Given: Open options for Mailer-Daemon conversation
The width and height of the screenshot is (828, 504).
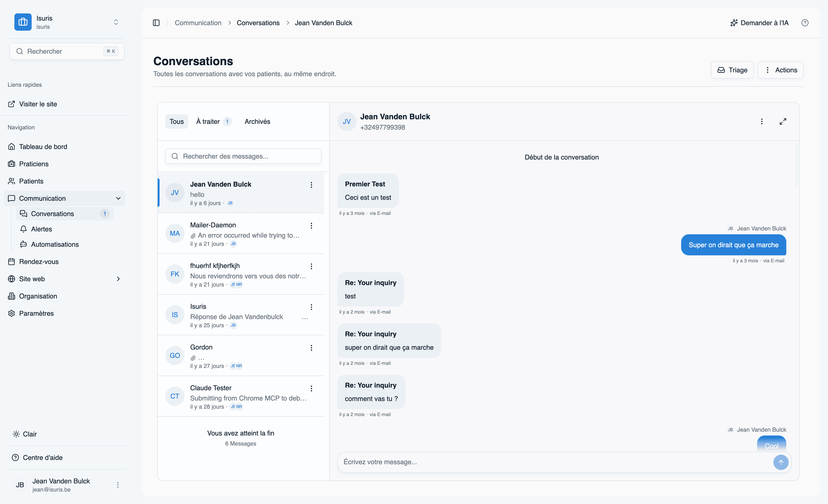Looking at the screenshot, I should (x=311, y=225).
